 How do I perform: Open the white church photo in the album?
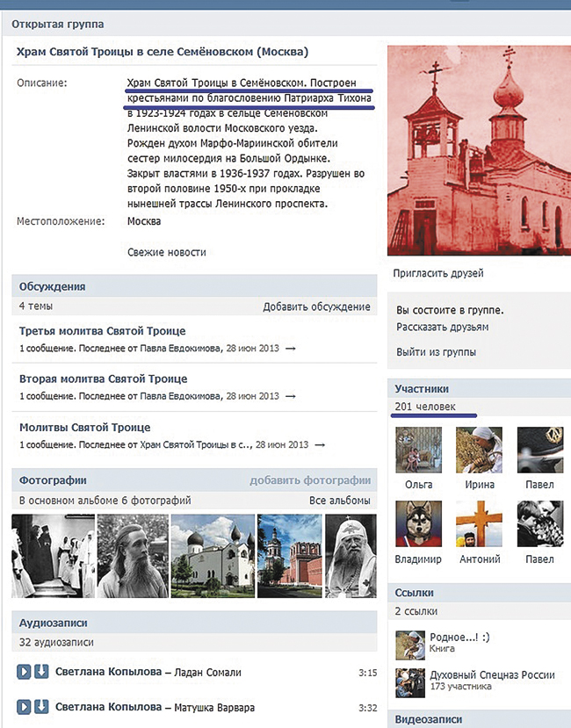tap(213, 556)
